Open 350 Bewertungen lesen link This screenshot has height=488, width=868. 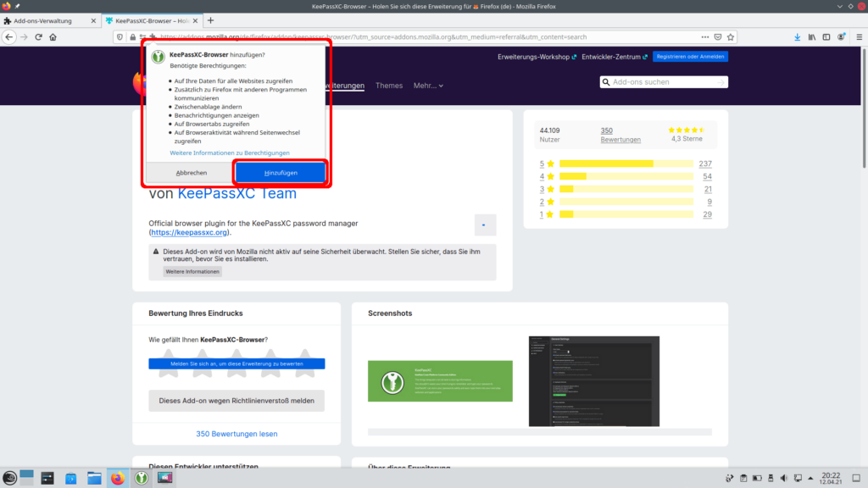point(236,434)
